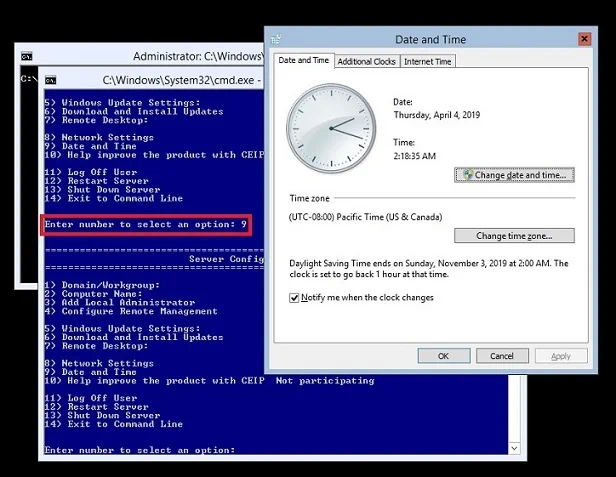
Task: Select the Date and Time tab
Action: pos(303,60)
